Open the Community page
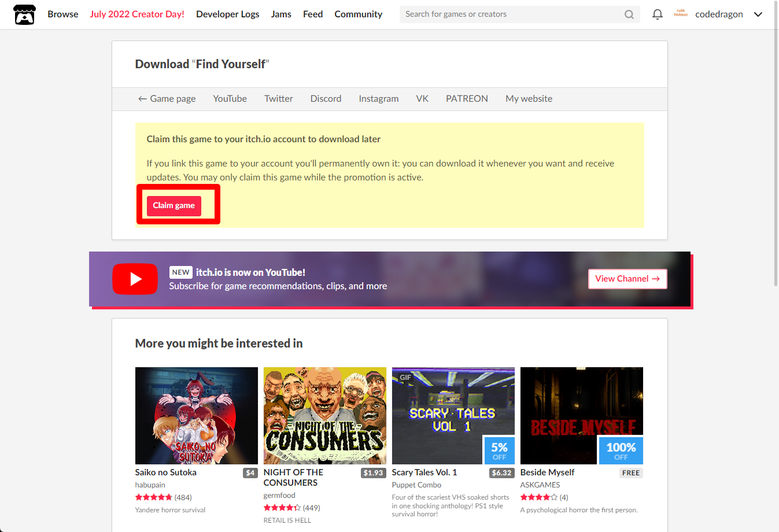 [x=358, y=14]
